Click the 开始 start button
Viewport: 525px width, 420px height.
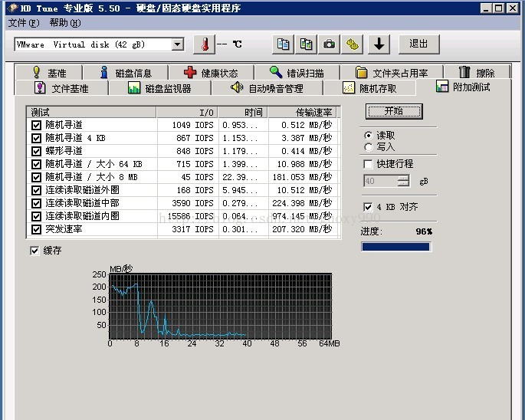pyautogui.click(x=394, y=111)
